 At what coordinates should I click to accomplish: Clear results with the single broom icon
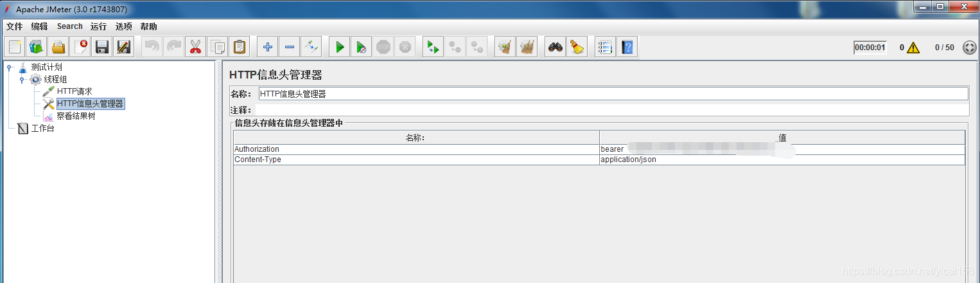[505, 47]
